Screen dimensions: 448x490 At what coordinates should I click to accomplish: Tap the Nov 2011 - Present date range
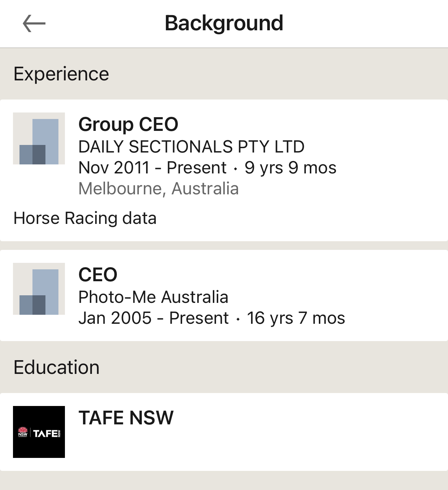pyautogui.click(x=153, y=168)
